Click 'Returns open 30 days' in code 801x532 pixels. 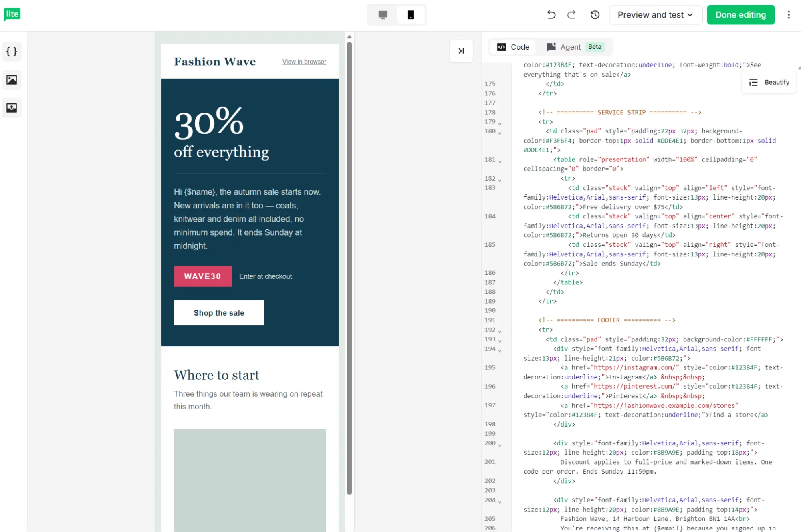(619, 235)
